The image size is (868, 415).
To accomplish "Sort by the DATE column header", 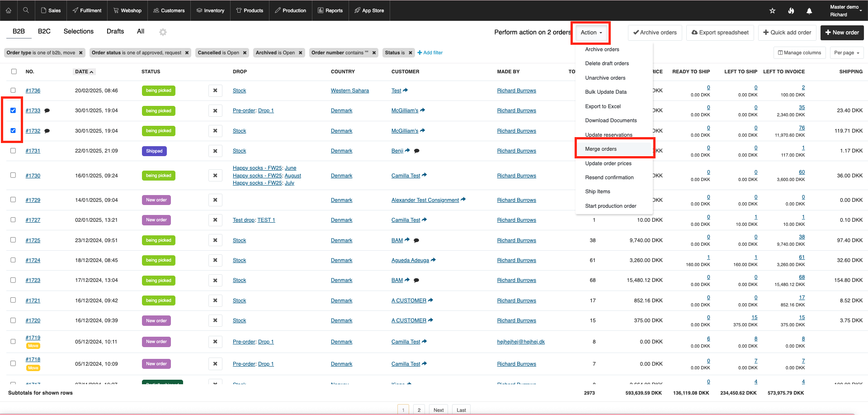I will pos(84,72).
